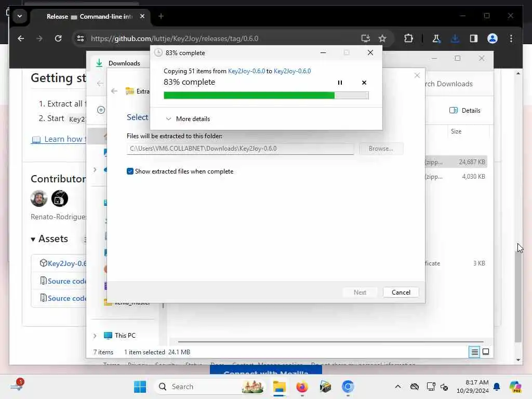532x399 pixels.
Task: Sort by Size column header
Action: point(456,131)
